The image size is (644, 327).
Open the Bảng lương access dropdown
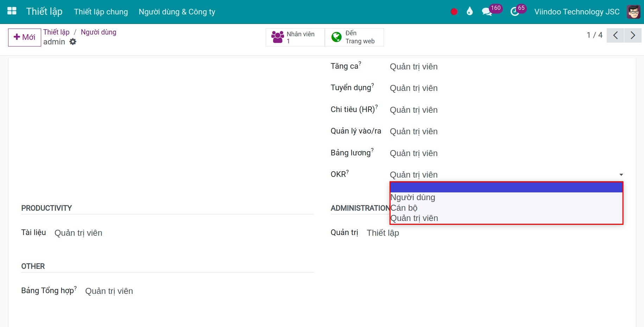pos(506,153)
